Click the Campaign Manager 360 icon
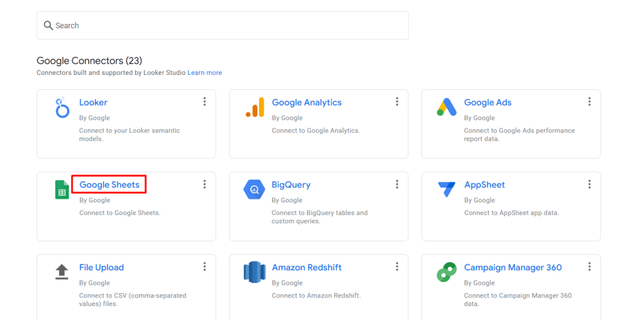Viewport: 644px width, 320px height. [x=447, y=272]
